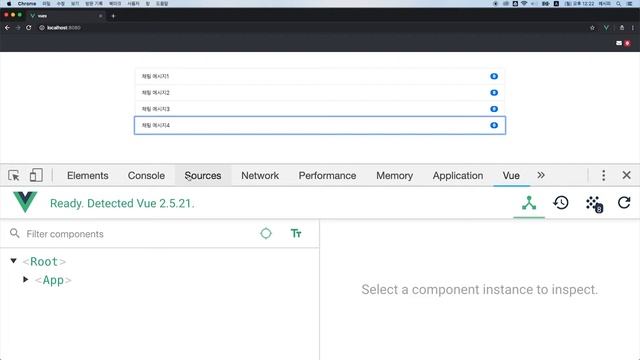Close the current browser tab
This screenshot has height=360, width=640.
(x=100, y=16)
